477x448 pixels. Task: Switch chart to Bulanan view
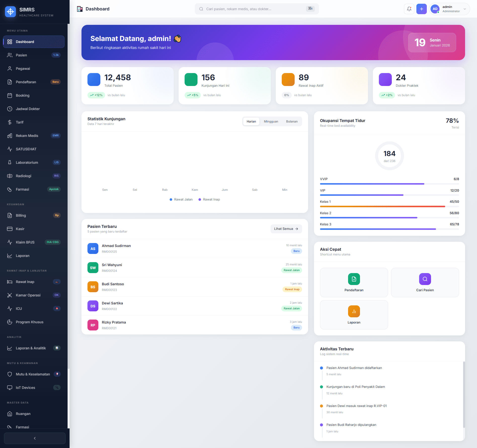pyautogui.click(x=292, y=122)
